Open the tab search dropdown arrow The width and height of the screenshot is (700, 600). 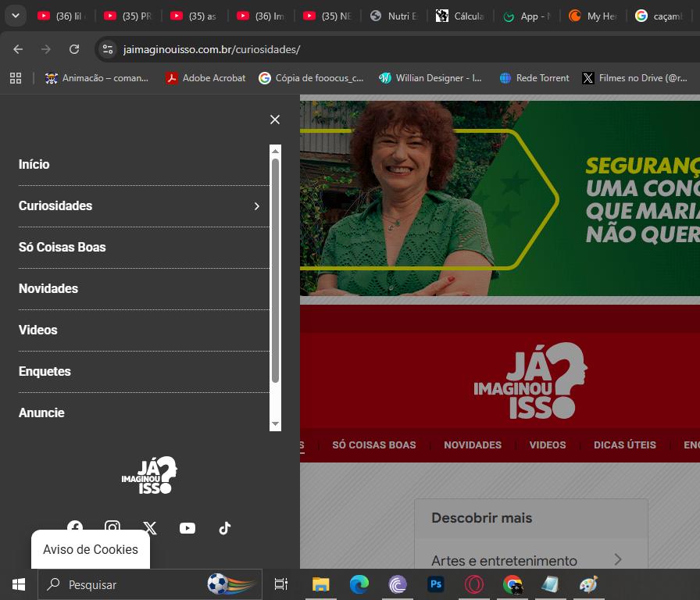(x=16, y=16)
